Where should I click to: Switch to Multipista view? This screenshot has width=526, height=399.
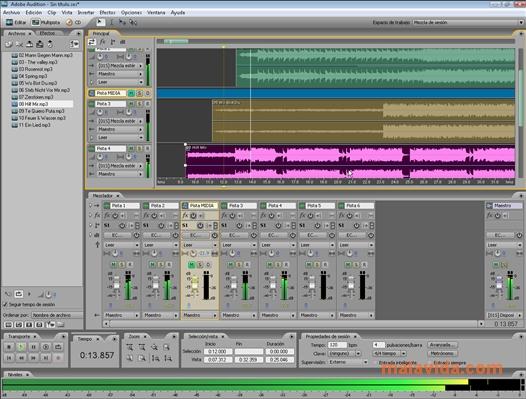[46, 22]
